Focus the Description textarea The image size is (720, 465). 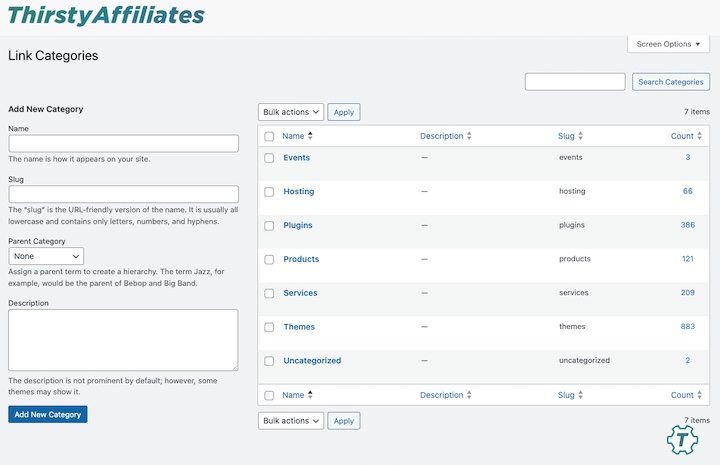pyautogui.click(x=123, y=340)
